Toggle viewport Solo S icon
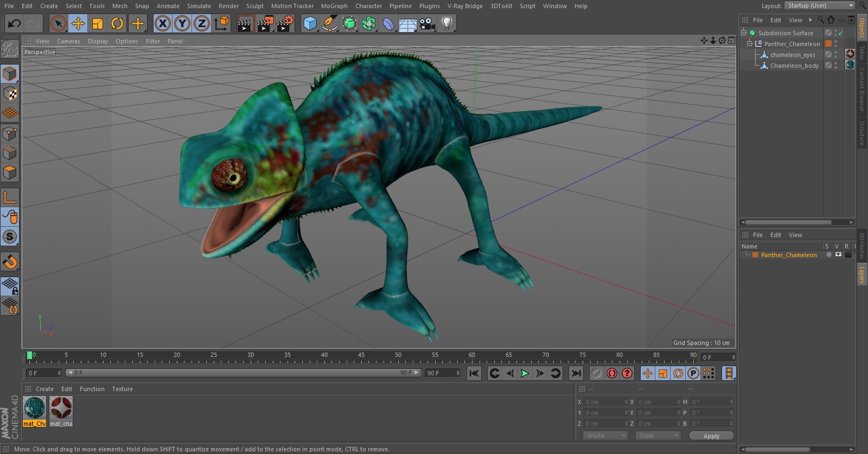 10,237
